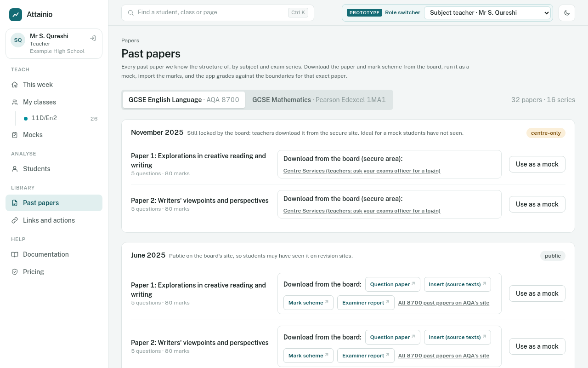Switch to the GCSE English Language tab
The height and width of the screenshot is (368, 588).
pyautogui.click(x=184, y=100)
